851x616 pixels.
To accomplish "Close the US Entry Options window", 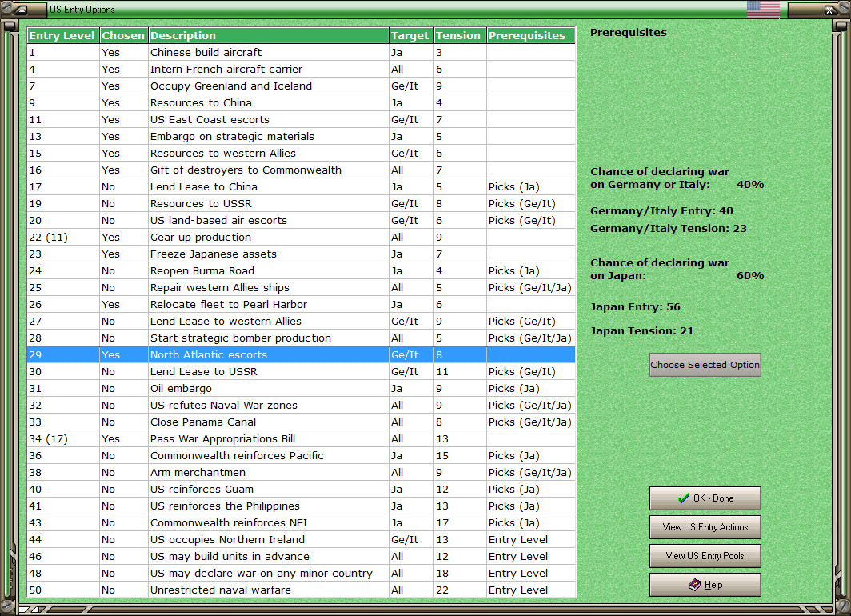I will (830, 10).
